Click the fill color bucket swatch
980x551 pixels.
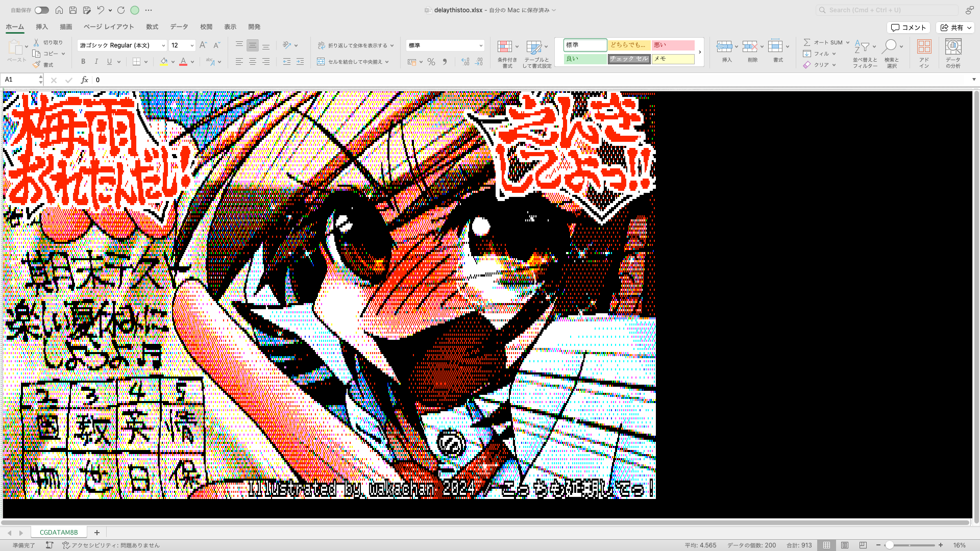164,62
